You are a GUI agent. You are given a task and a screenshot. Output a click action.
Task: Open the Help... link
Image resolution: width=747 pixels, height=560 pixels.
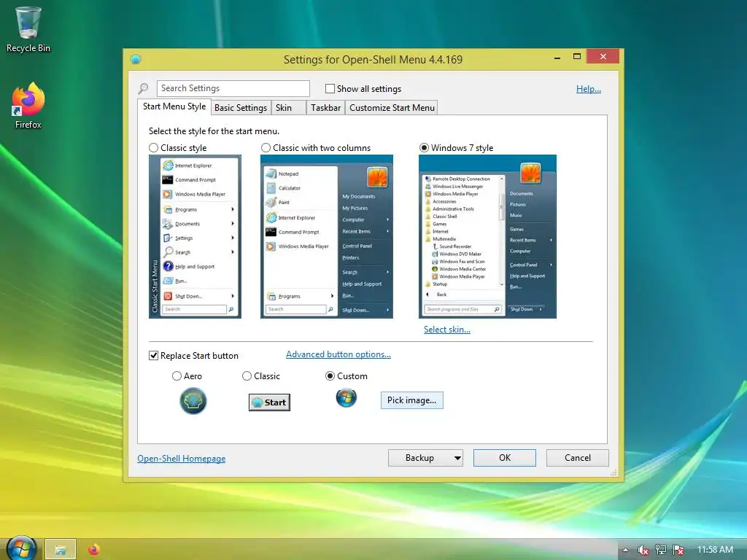click(589, 89)
